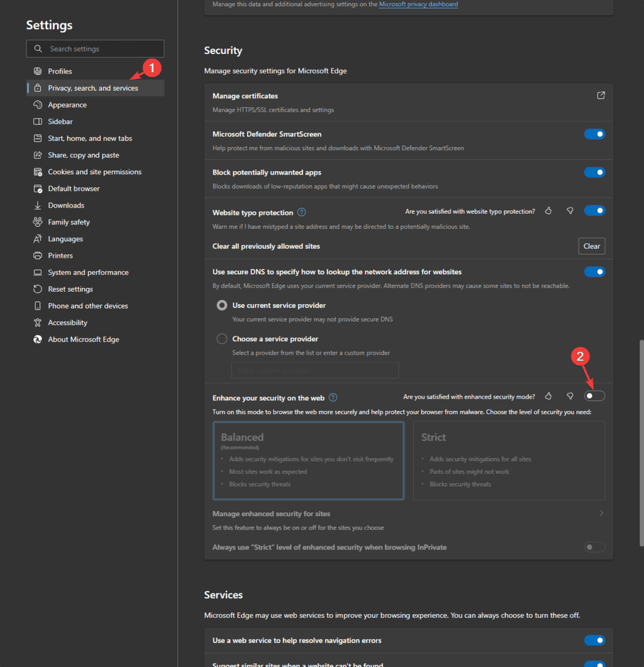
Task: Give thumbs up for enhanced security mode
Action: click(548, 396)
